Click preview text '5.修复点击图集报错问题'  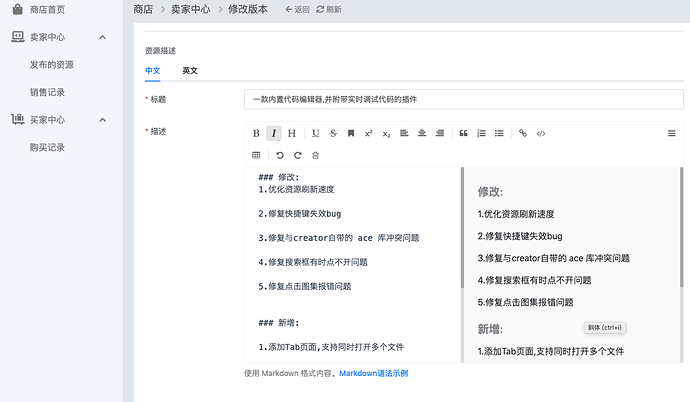pyautogui.click(x=525, y=302)
